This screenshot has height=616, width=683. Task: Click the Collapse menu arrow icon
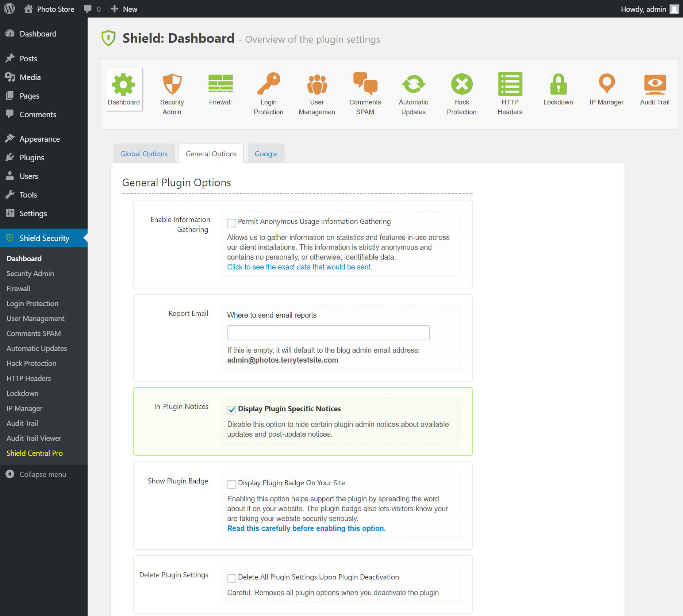point(10,474)
